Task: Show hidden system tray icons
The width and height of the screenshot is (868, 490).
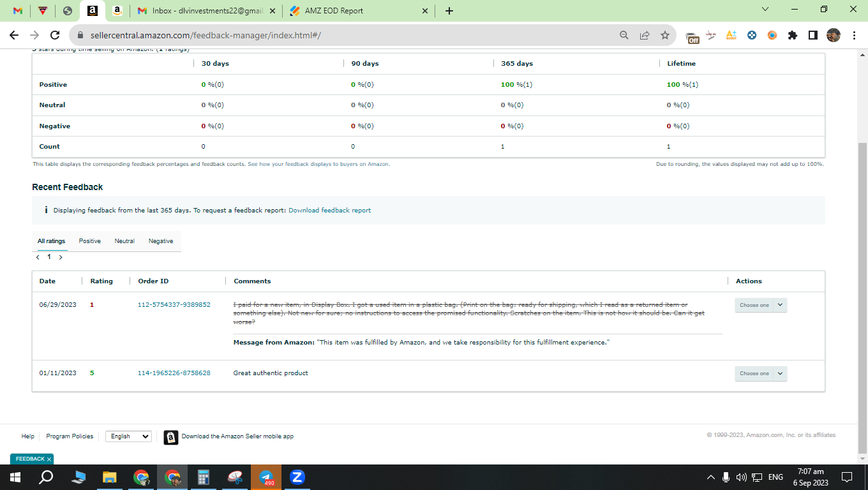Action: [x=711, y=477]
